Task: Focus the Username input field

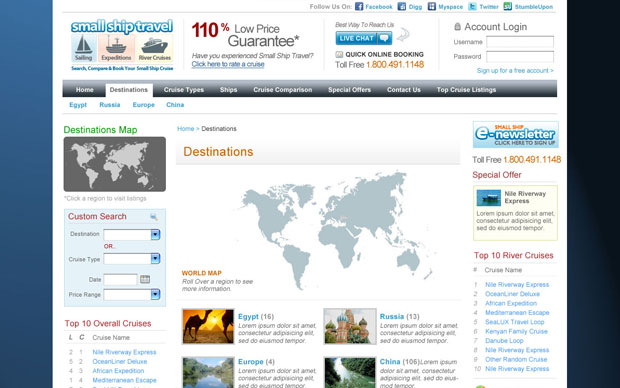Action: (520, 42)
